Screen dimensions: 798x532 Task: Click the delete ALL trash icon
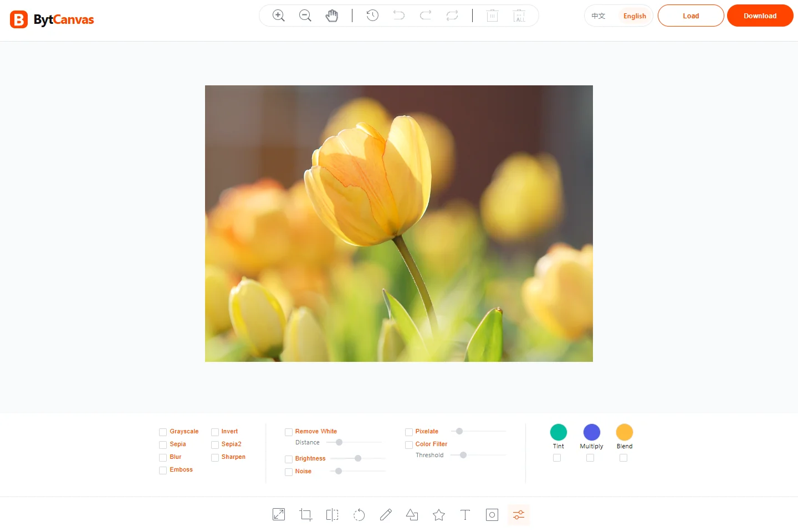[519, 16]
